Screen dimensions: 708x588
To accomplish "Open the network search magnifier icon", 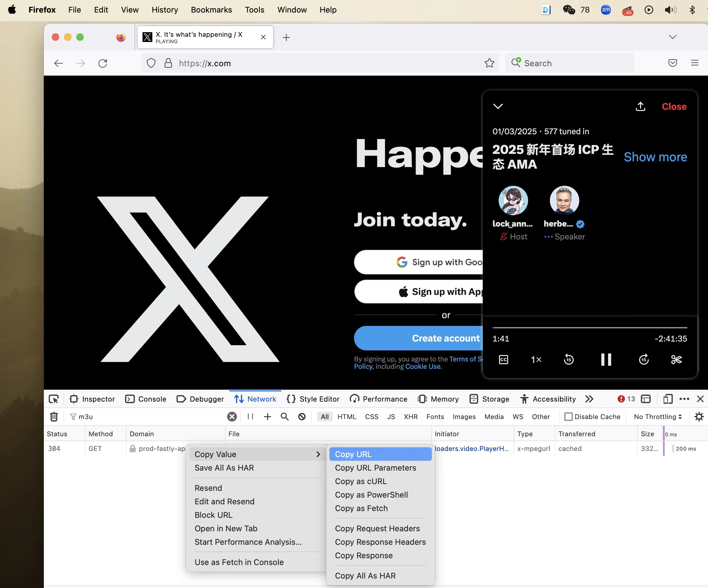I will point(284,417).
